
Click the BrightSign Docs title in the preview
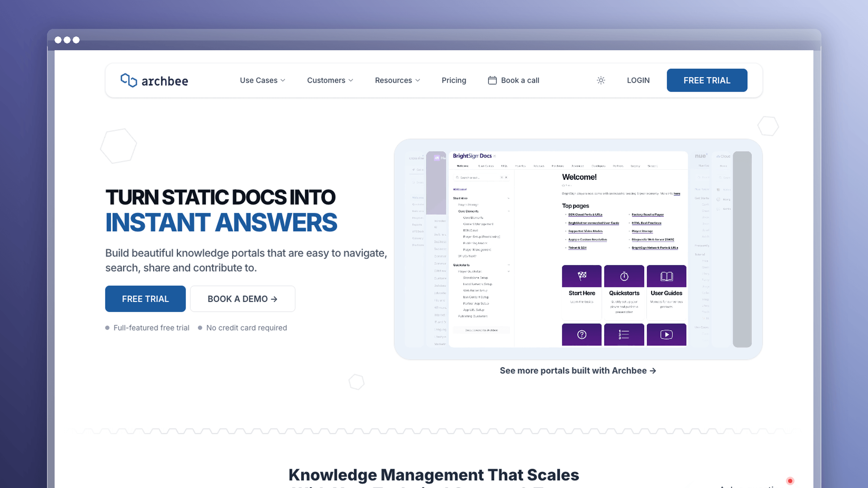[x=472, y=156]
